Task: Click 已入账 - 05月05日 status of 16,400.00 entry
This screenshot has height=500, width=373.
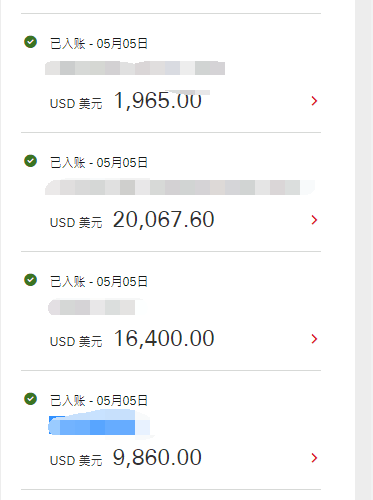Action: [x=99, y=282]
